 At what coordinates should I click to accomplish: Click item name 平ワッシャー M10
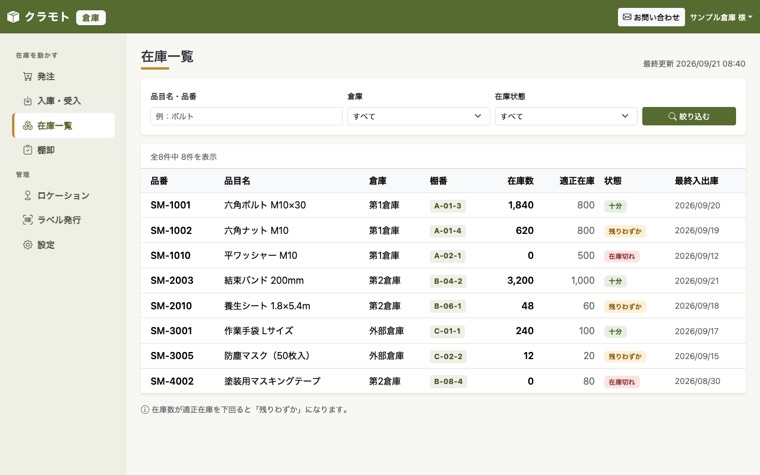260,255
